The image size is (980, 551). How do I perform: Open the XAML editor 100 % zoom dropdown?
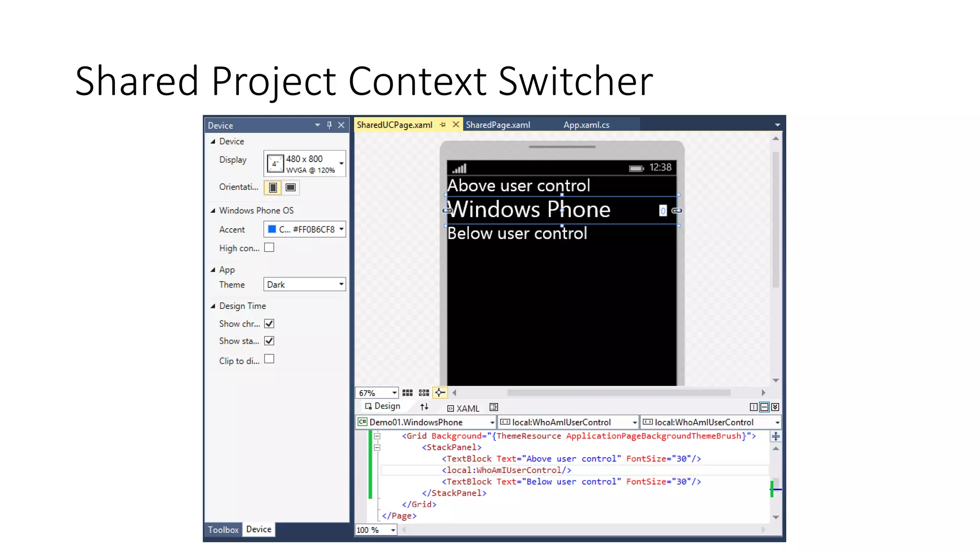(x=376, y=529)
